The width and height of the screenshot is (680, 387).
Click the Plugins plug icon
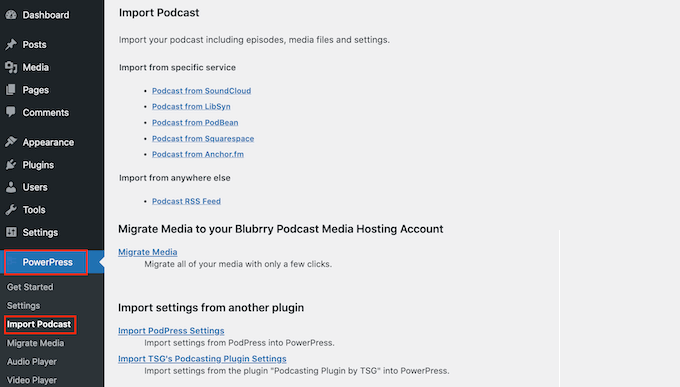tap(11, 164)
